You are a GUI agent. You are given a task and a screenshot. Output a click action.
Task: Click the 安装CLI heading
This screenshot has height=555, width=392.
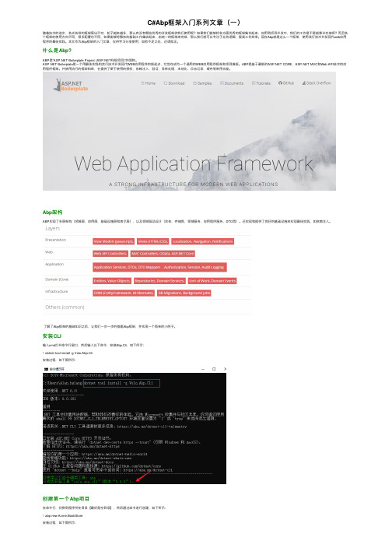(52, 336)
